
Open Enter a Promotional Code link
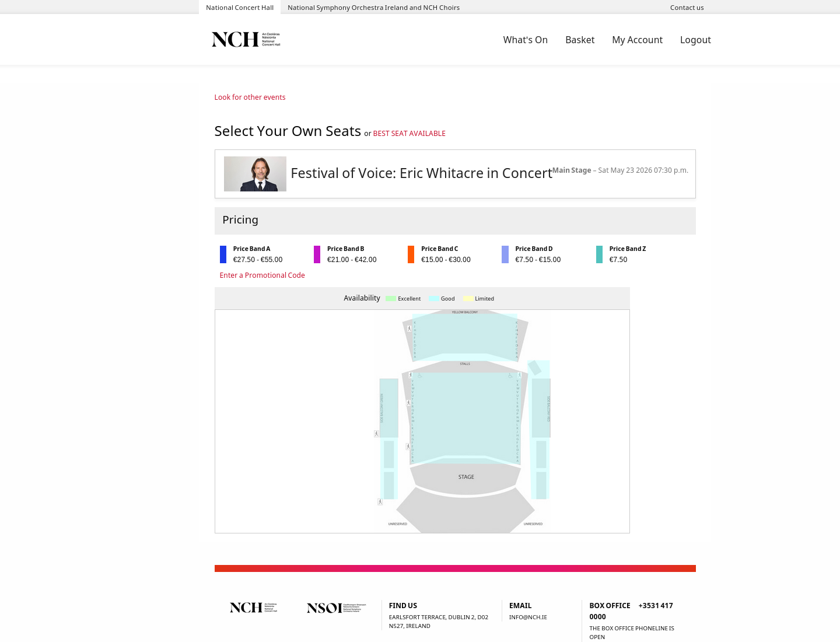[262, 275]
